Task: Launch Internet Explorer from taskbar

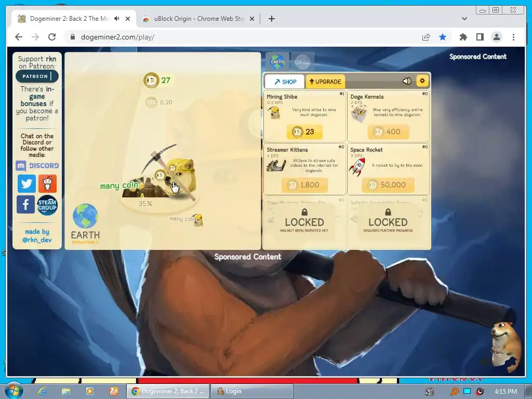Action: 42,391
